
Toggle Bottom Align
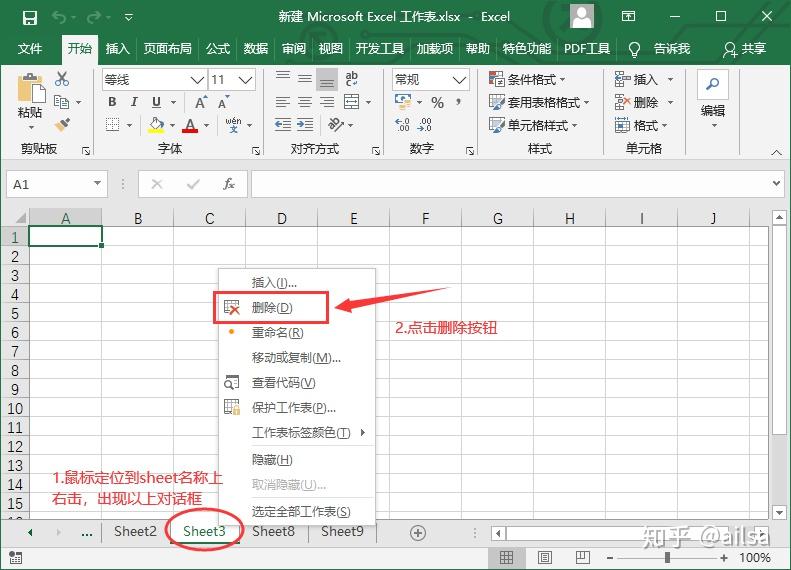coord(327,79)
